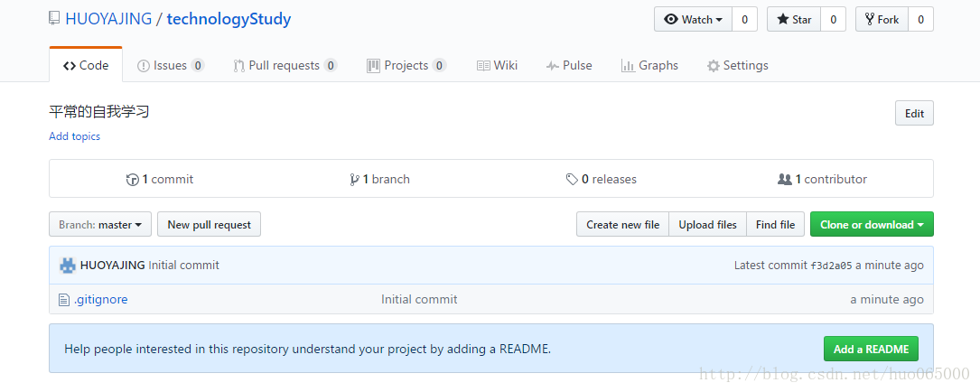Viewport: 980px width, 392px height.
Task: View the 1 commit link
Action: (160, 180)
